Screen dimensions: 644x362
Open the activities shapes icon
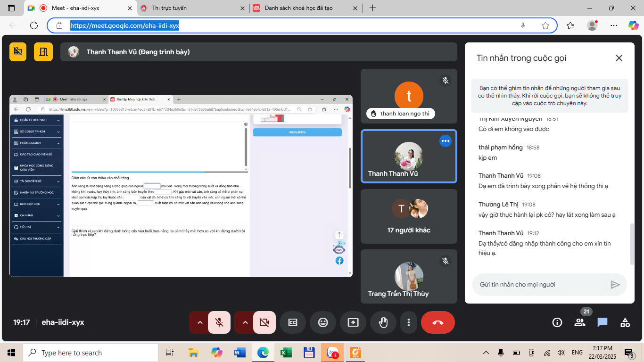[625, 322]
